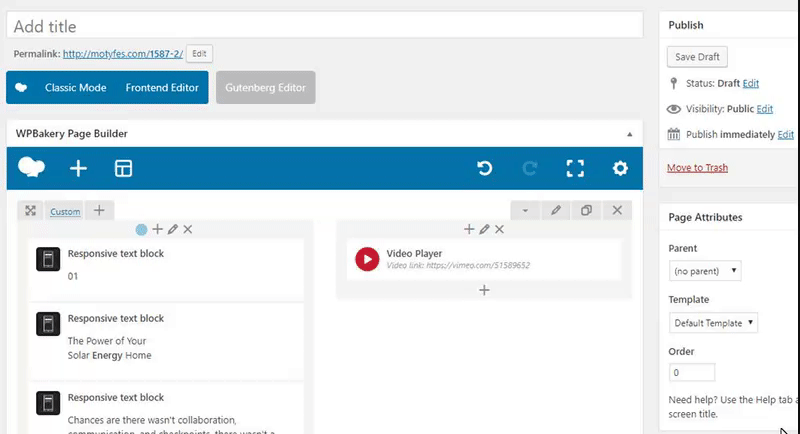The image size is (800, 434).
Task: Open the Custom row layout link
Action: click(65, 212)
